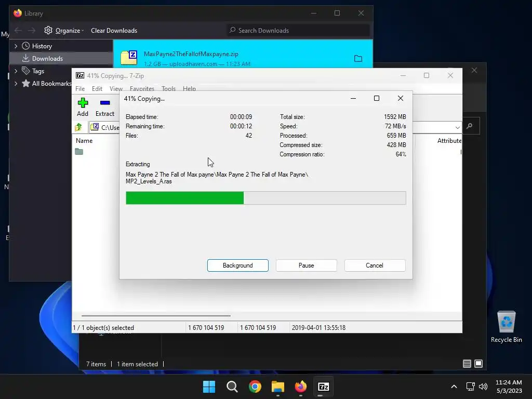Cancel the copying operation
Screen dimensions: 532x399
click(375, 265)
